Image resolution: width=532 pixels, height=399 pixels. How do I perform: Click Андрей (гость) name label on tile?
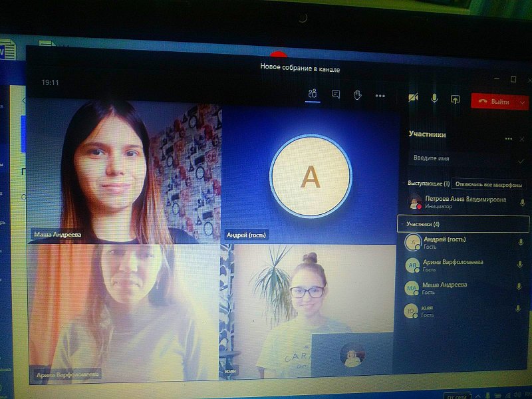[x=246, y=235]
